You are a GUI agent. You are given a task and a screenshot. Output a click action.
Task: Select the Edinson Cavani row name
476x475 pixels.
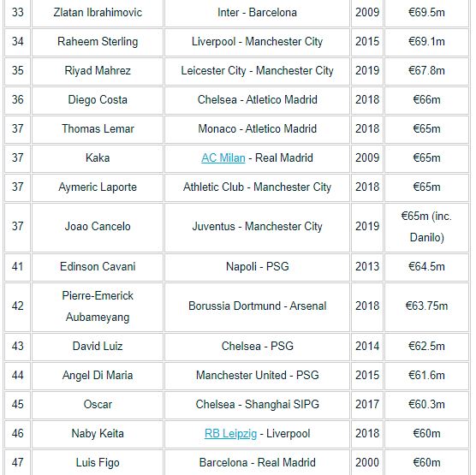tap(98, 267)
